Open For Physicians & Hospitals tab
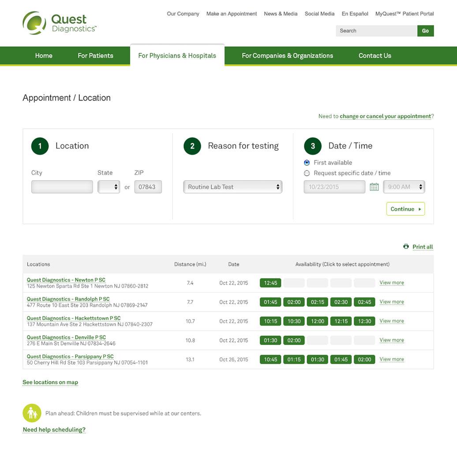This screenshot has height=476, width=457. (x=177, y=56)
